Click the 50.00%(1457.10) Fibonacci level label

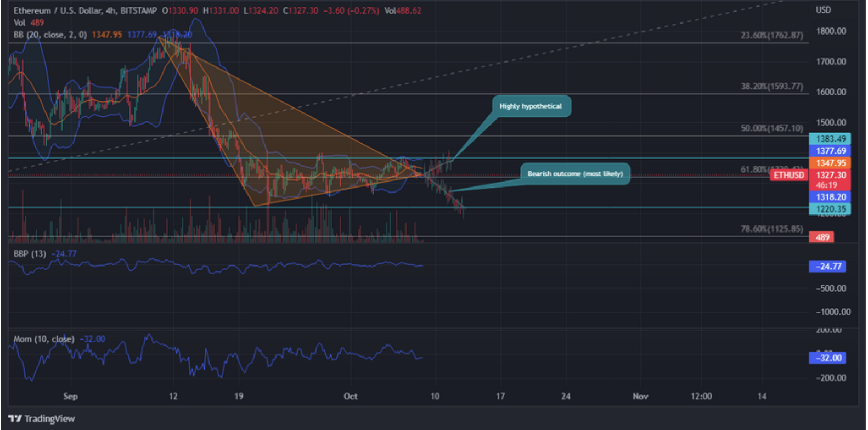point(772,128)
